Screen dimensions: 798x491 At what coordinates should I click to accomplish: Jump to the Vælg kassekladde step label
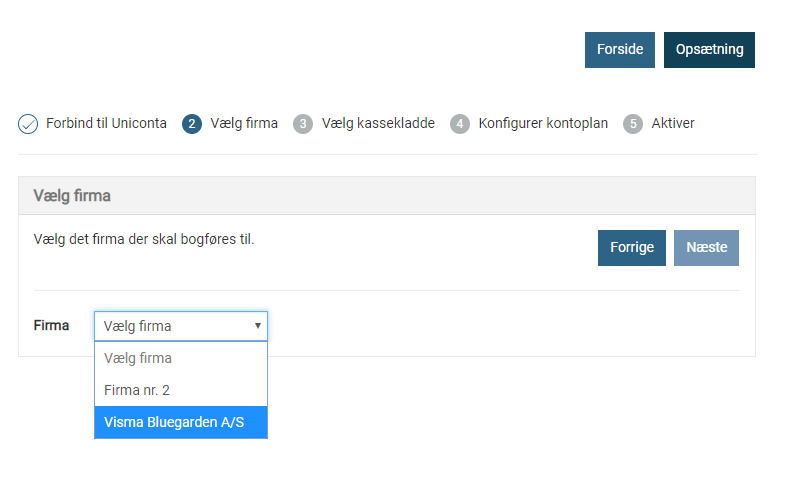(378, 124)
